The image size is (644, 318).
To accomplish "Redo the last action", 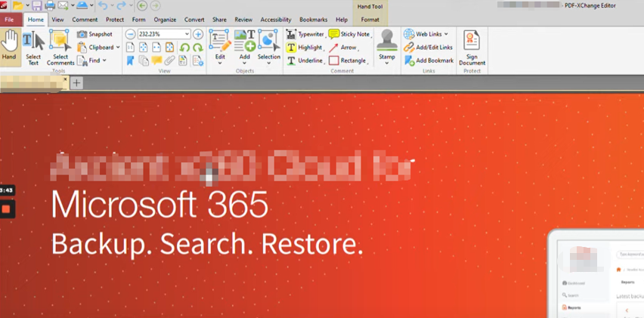I will (122, 5).
